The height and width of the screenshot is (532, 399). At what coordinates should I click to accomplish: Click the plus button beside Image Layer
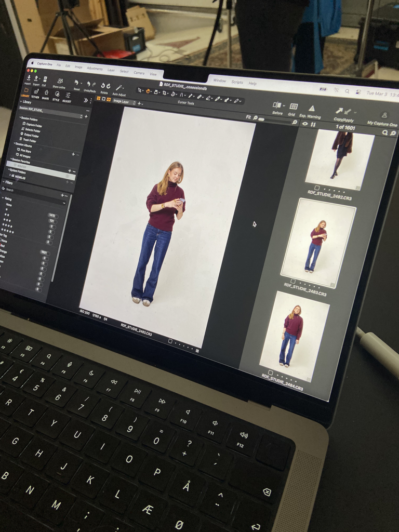click(x=139, y=103)
